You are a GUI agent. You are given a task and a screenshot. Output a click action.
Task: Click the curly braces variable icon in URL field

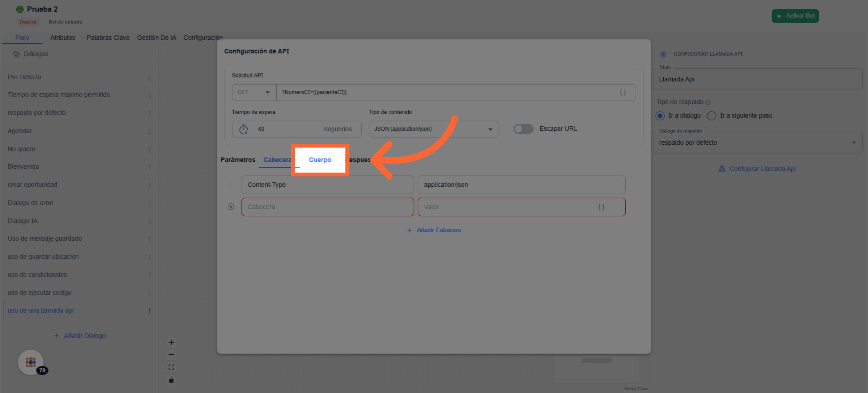pos(623,92)
